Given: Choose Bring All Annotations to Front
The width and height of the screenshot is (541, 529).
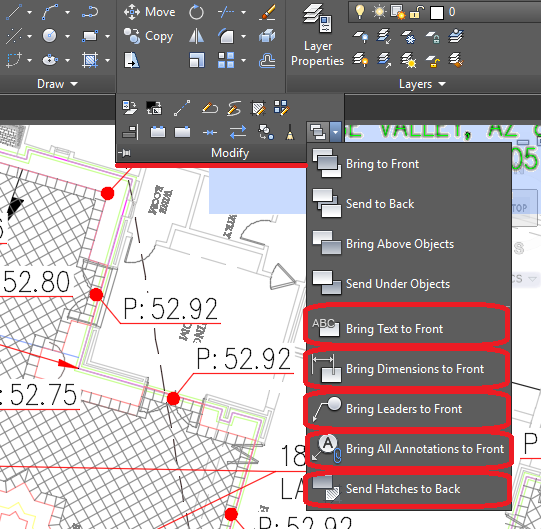Looking at the screenshot, I should pyautogui.click(x=409, y=449).
